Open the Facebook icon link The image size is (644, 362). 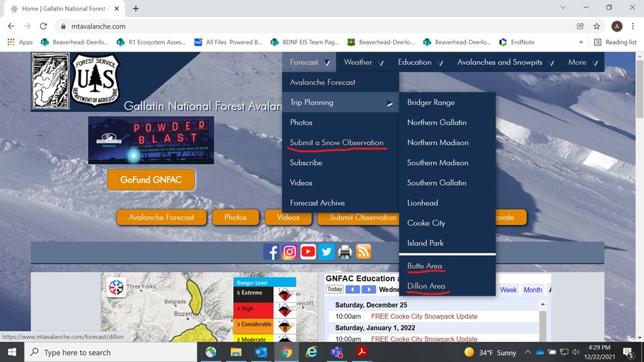271,252
